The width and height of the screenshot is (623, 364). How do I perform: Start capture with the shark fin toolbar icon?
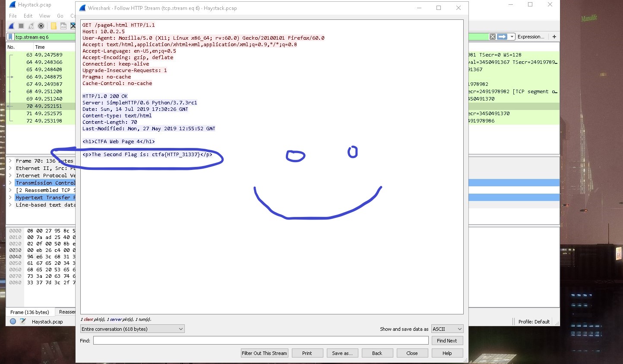[x=12, y=26]
